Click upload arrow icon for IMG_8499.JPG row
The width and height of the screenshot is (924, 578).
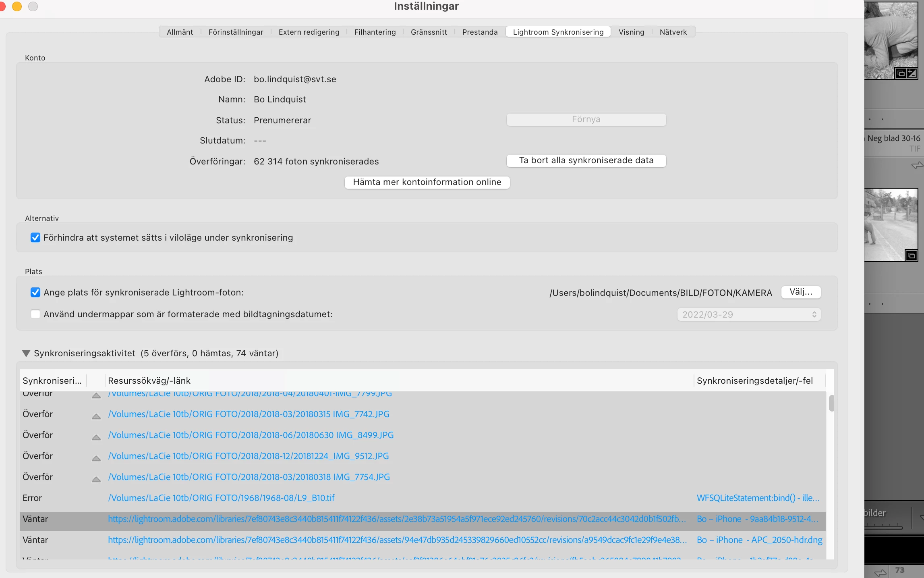coord(96,437)
